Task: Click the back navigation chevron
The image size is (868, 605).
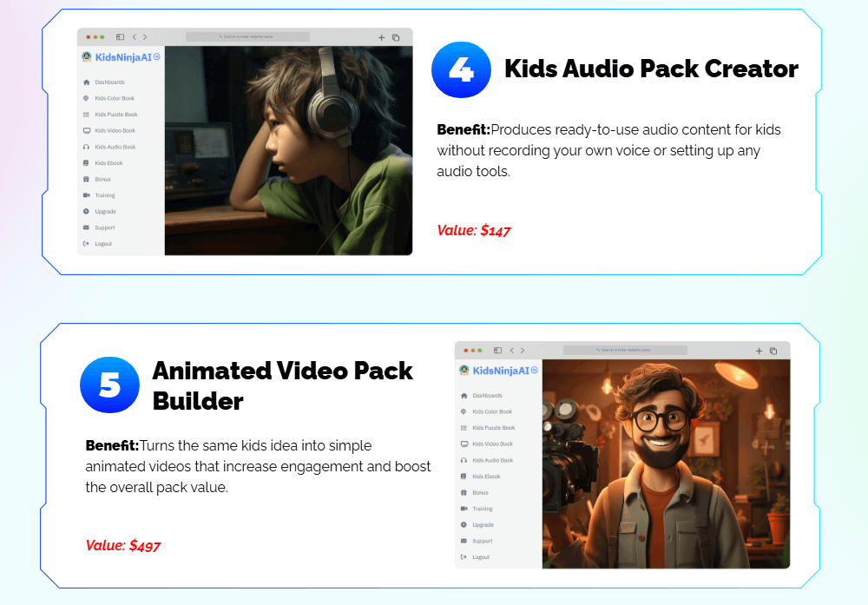Action: [x=133, y=37]
